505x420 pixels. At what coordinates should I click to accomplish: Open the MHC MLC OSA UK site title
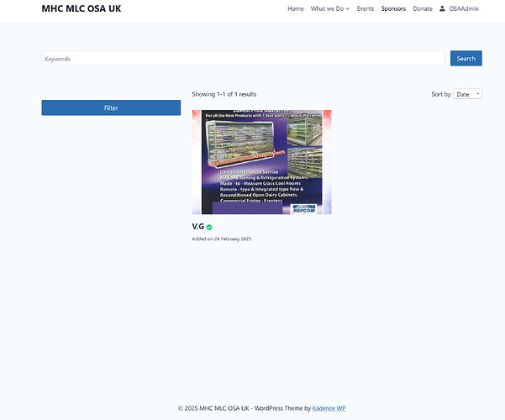[x=82, y=8]
